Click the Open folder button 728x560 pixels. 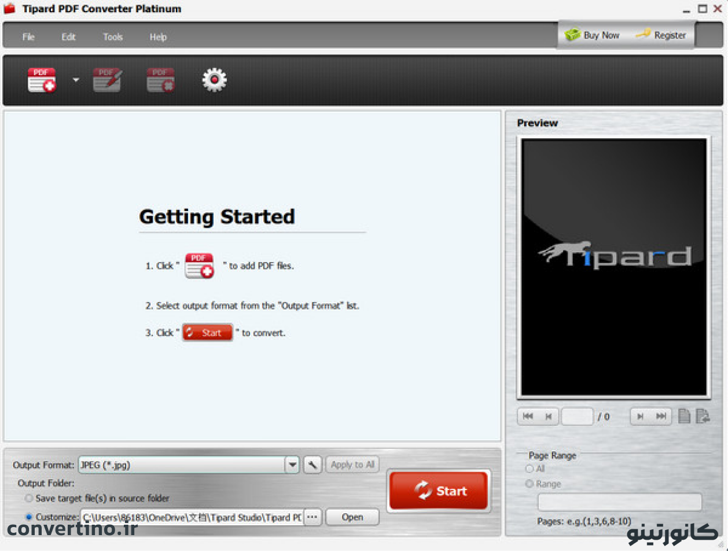(352, 517)
